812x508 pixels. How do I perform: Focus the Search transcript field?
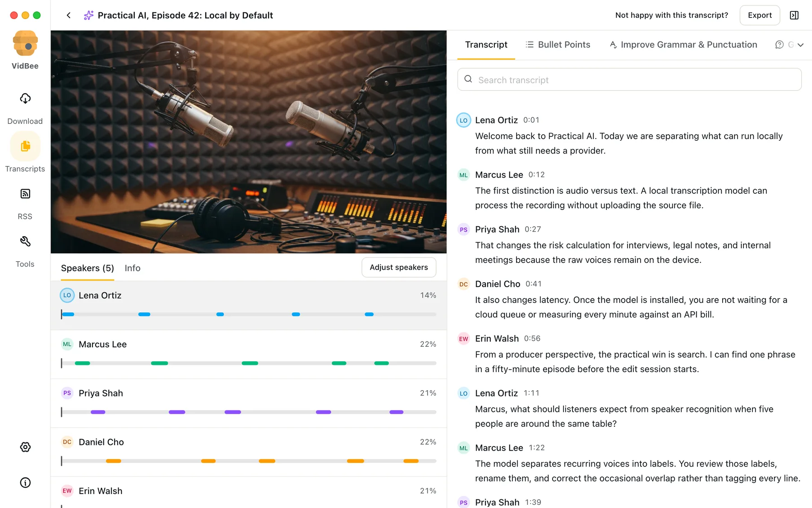629,79
